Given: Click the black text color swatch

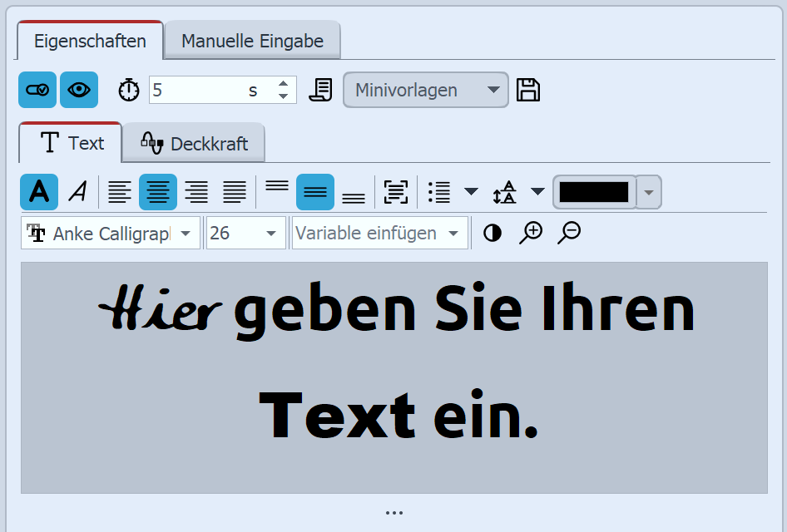Looking at the screenshot, I should point(594,192).
